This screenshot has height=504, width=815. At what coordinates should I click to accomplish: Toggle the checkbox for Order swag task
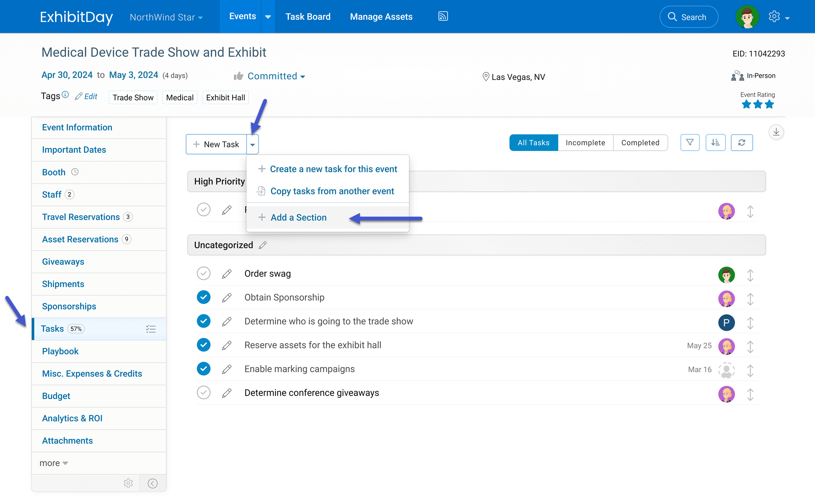(204, 274)
